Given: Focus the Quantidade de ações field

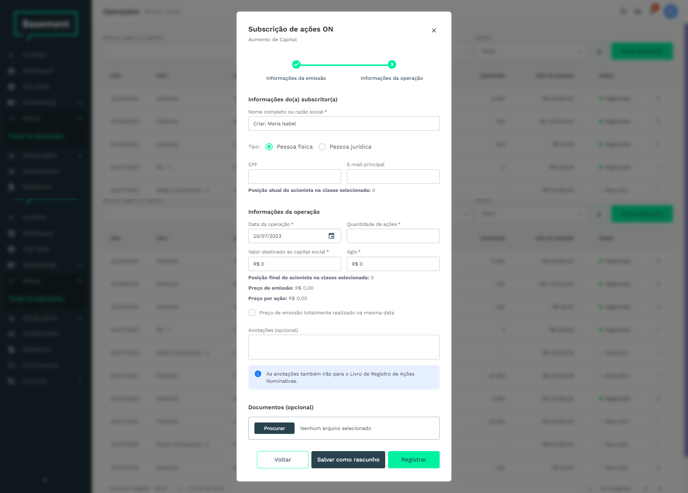Looking at the screenshot, I should pos(392,236).
